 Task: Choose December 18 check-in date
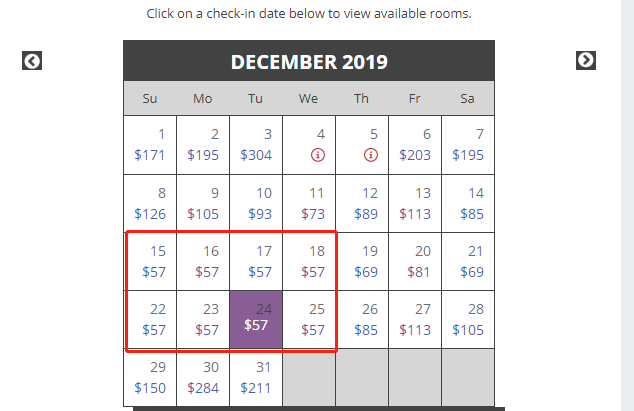coord(309,261)
